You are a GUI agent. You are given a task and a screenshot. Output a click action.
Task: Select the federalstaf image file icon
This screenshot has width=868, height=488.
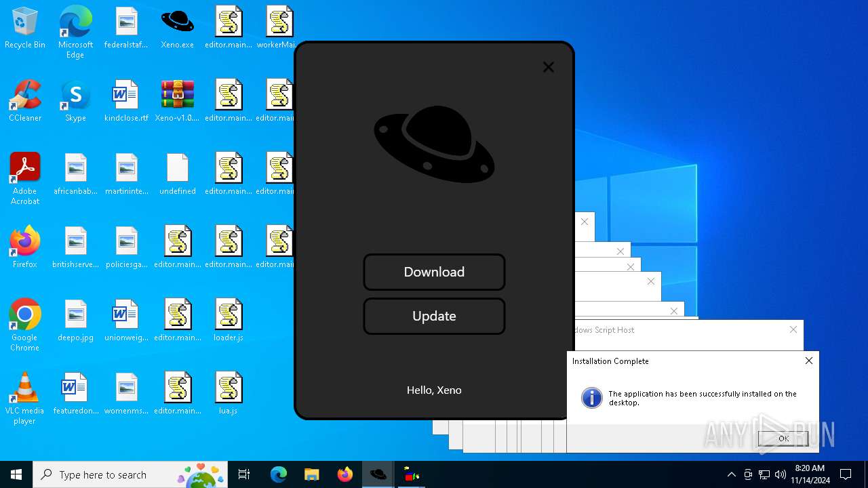126,28
